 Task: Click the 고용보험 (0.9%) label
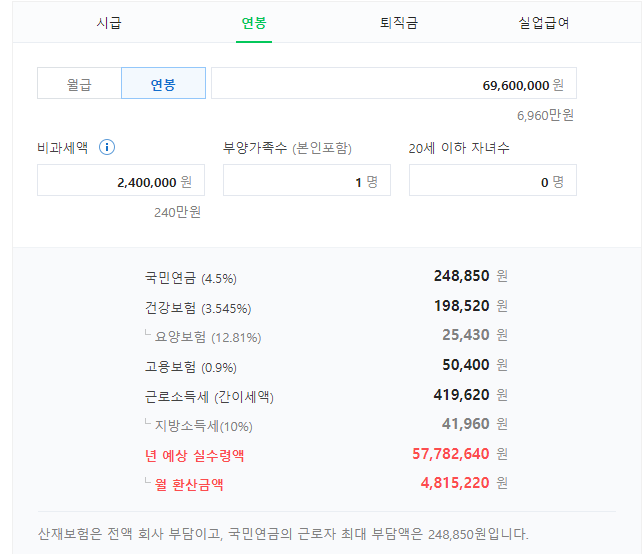(x=191, y=367)
